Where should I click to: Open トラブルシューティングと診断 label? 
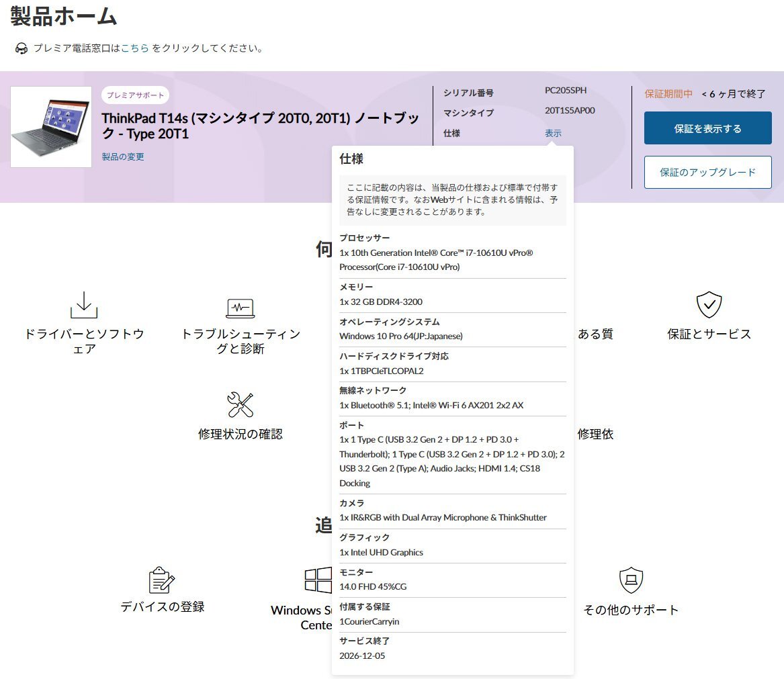coord(241,341)
